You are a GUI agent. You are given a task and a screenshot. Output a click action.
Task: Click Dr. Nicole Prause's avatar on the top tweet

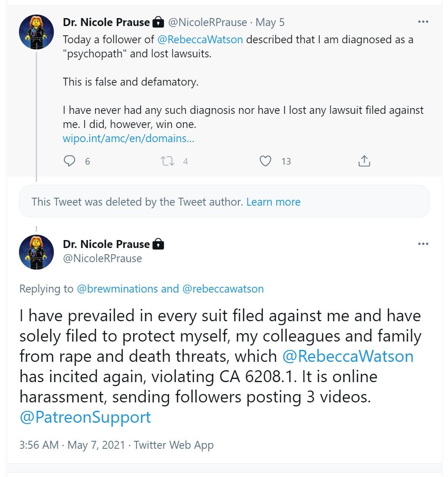tap(36, 32)
